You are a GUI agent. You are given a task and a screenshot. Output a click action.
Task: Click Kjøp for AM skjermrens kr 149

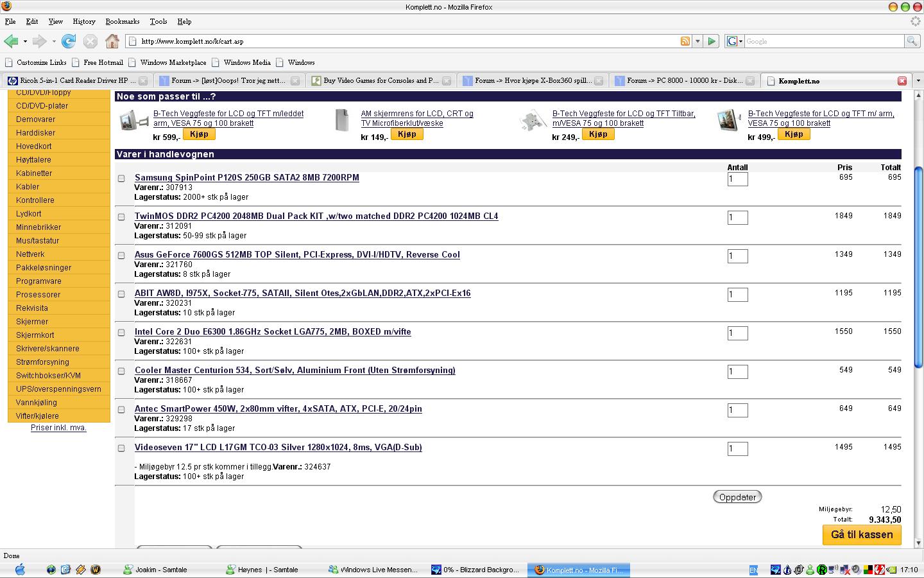pyautogui.click(x=407, y=134)
